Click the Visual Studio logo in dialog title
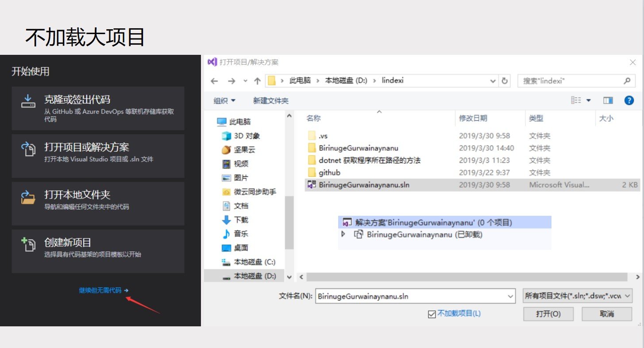This screenshot has height=348, width=644. 212,62
